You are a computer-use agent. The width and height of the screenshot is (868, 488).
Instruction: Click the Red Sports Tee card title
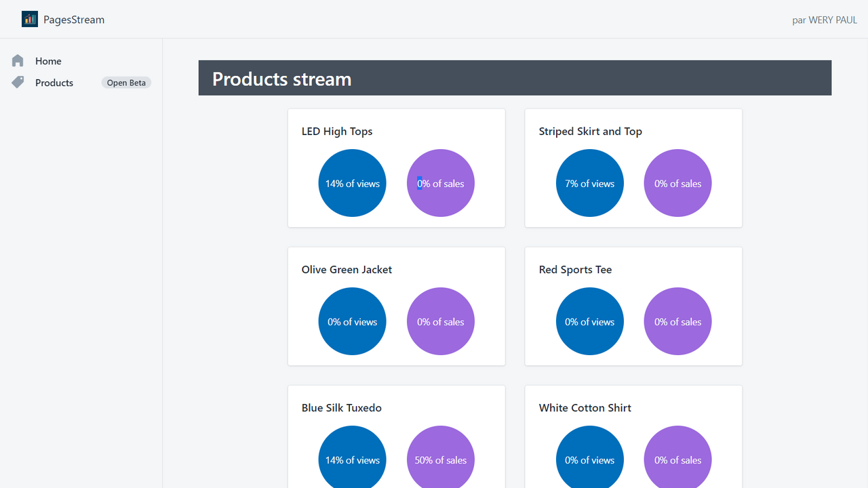coord(575,270)
